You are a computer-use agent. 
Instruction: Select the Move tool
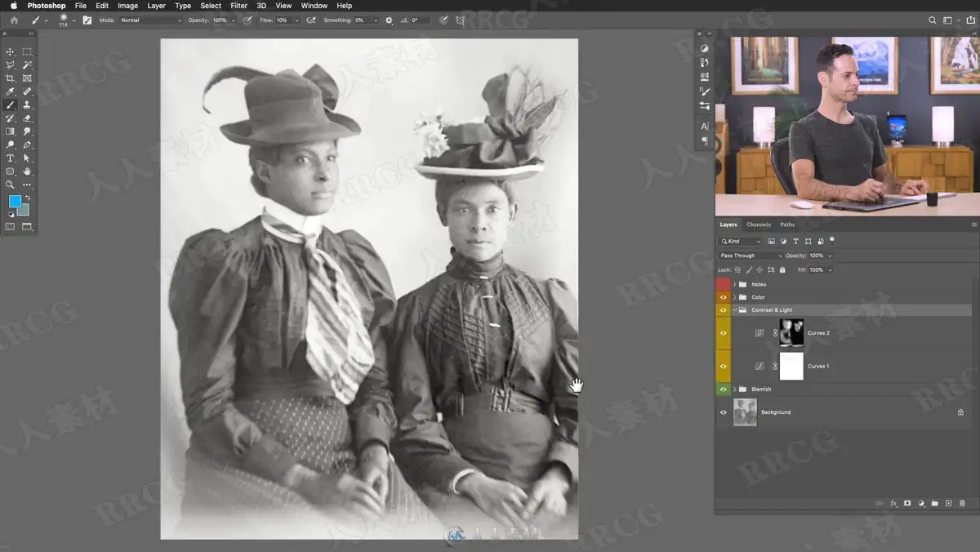point(11,51)
